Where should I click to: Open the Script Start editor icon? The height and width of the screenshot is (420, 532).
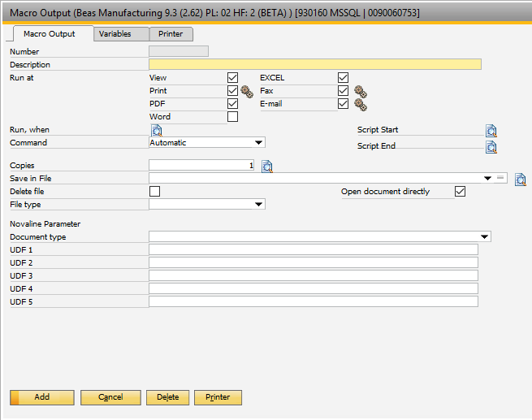click(491, 131)
